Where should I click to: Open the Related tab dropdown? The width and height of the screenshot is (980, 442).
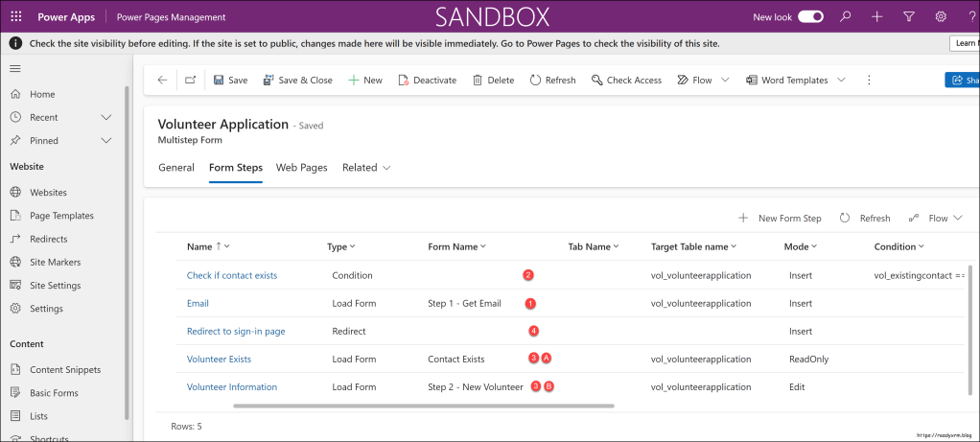(x=366, y=168)
